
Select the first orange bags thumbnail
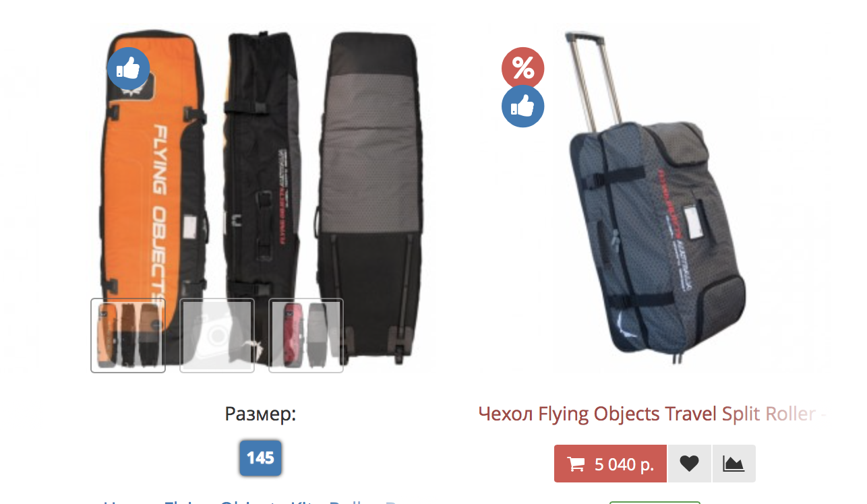click(128, 336)
